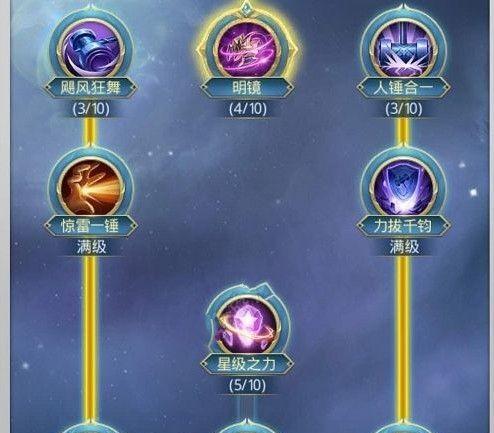494x433 pixels.
Task: Click the (5/10) level under 星级之力
Action: [247, 385]
